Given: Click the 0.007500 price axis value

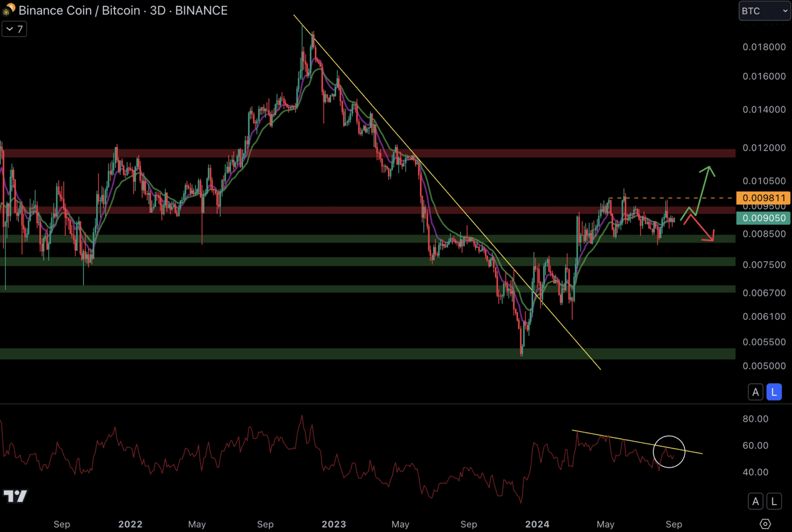Looking at the screenshot, I should (764, 265).
